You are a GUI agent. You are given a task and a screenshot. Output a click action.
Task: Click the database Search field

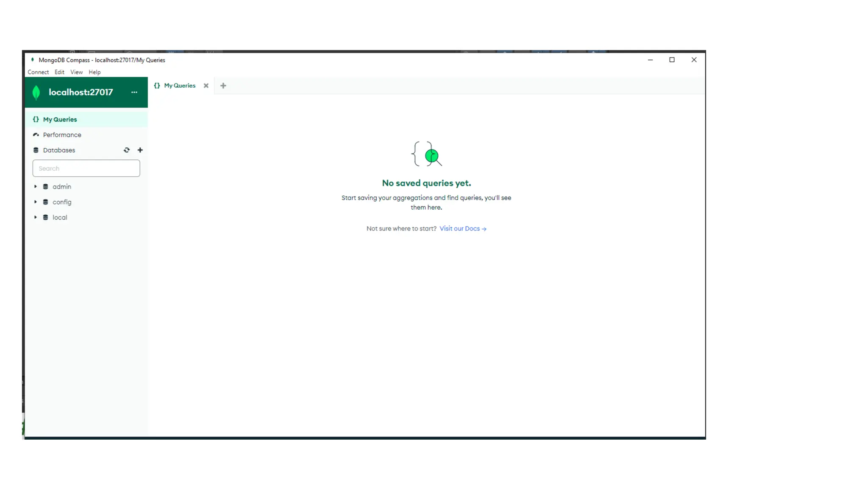[x=86, y=168]
